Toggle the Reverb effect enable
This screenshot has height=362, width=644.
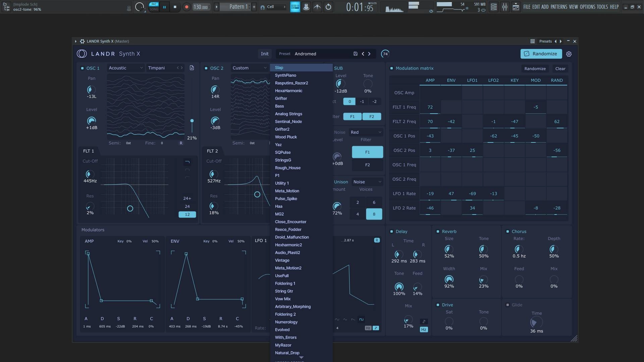coord(438,232)
